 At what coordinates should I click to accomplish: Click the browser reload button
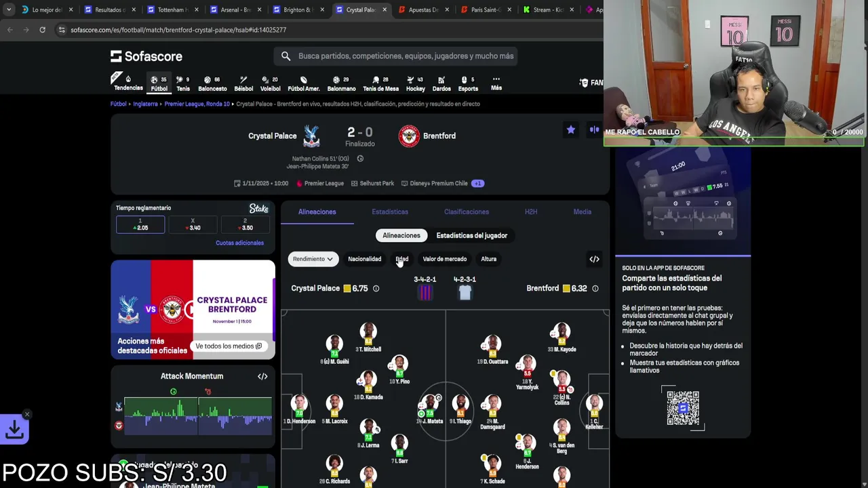tap(42, 30)
